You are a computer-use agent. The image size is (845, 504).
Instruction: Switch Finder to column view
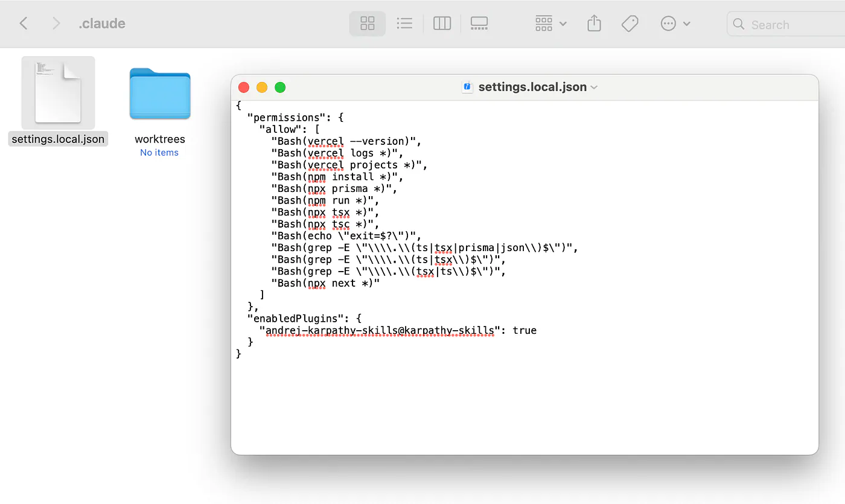pyautogui.click(x=442, y=24)
